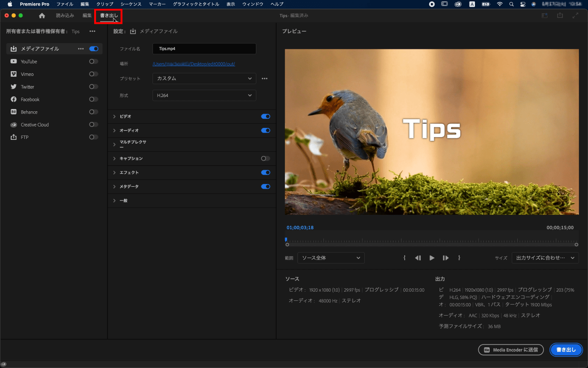Screen dimensions: 588x368
Task: Play the preview video
Action: 432,258
